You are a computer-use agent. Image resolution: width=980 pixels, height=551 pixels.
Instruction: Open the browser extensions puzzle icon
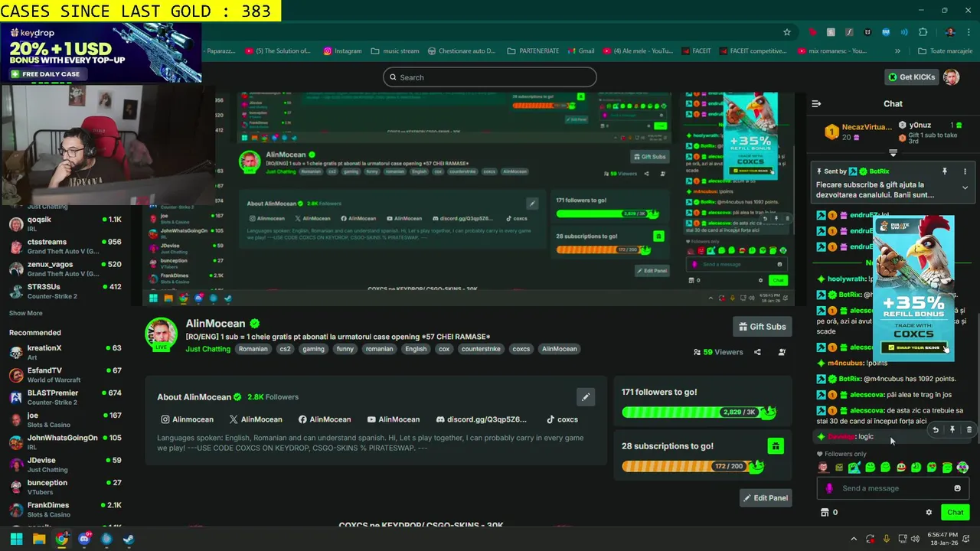point(923,32)
